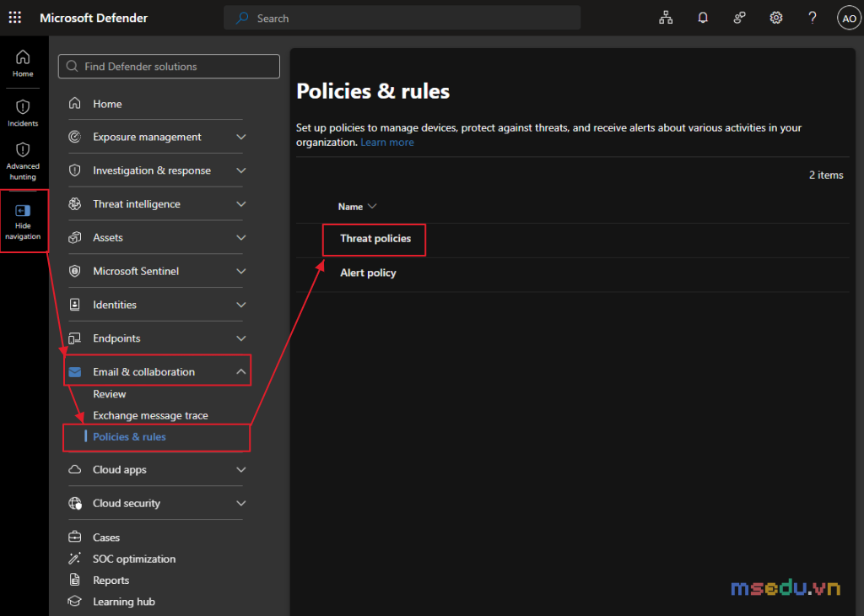Open Incidents from the left rail
The height and width of the screenshot is (616, 864).
pos(23,113)
